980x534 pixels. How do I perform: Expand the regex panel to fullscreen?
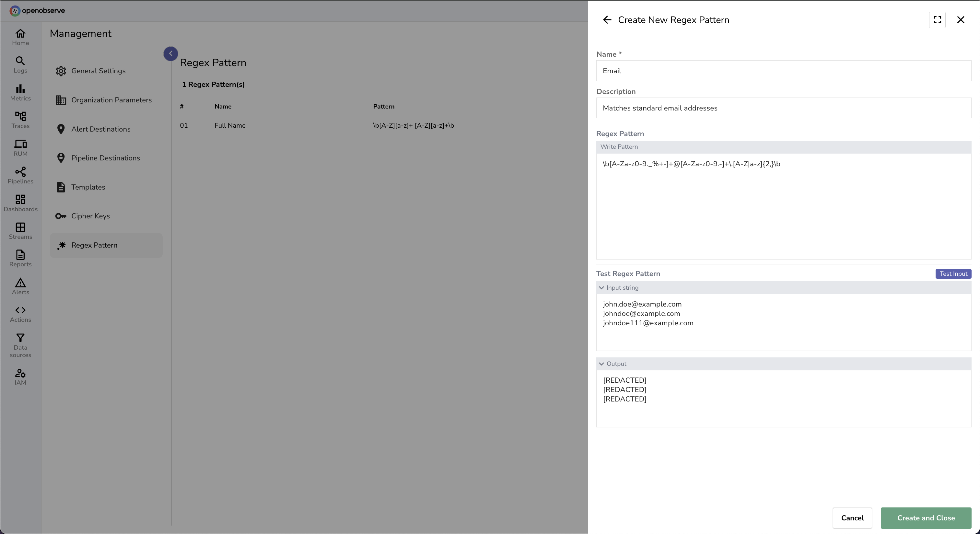point(938,20)
